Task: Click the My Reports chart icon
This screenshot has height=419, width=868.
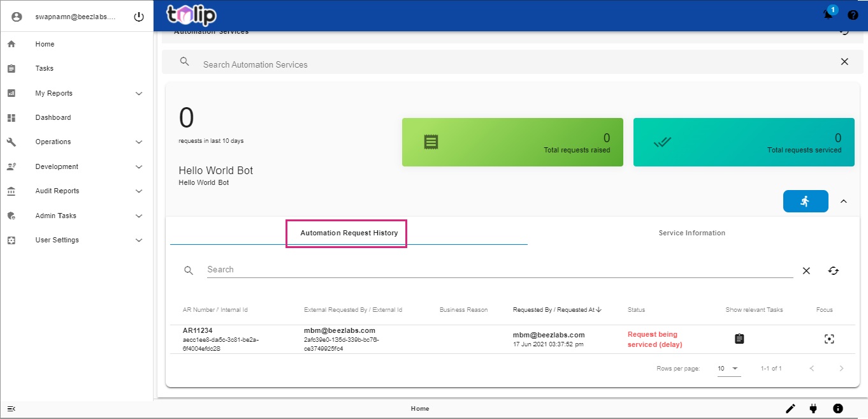Action: coord(11,93)
